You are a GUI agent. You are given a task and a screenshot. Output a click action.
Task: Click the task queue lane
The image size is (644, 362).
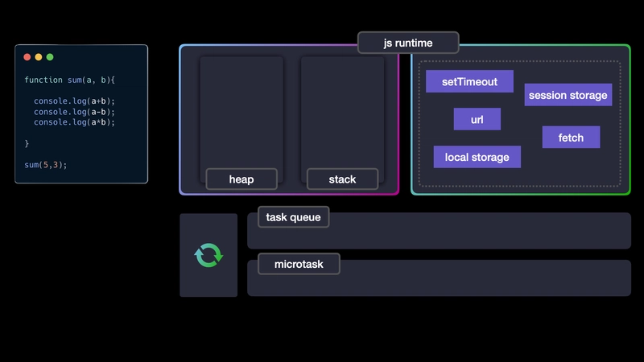point(439,231)
